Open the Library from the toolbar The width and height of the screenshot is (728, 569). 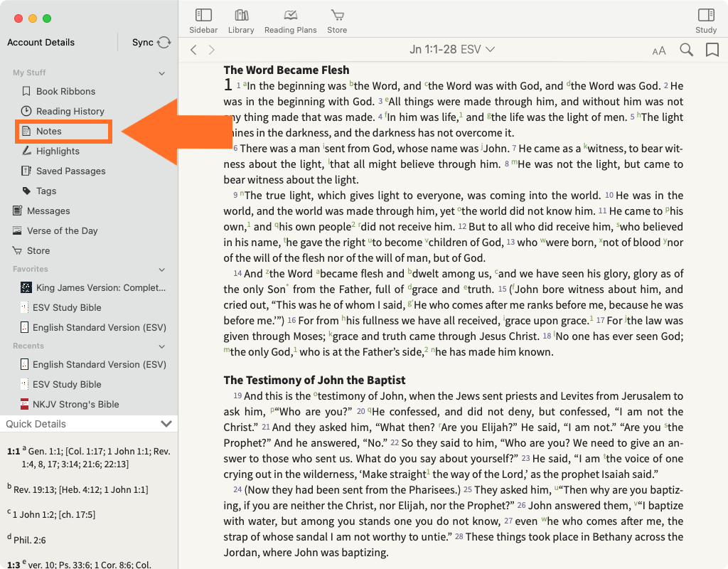[x=241, y=16]
